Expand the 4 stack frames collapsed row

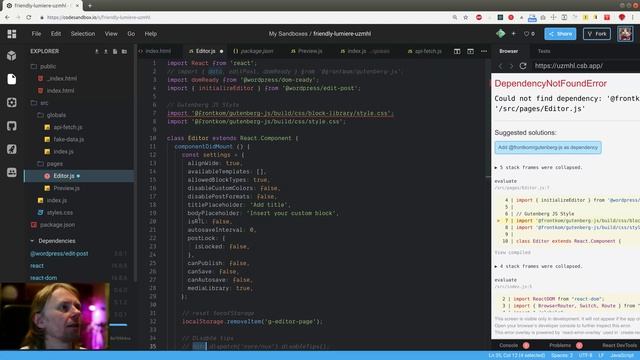[538, 266]
